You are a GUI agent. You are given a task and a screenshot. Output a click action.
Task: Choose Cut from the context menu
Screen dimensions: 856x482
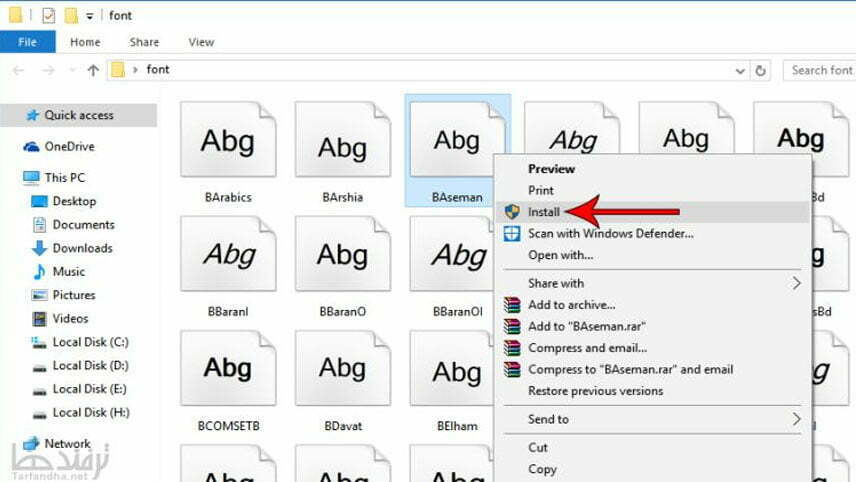click(653, 448)
